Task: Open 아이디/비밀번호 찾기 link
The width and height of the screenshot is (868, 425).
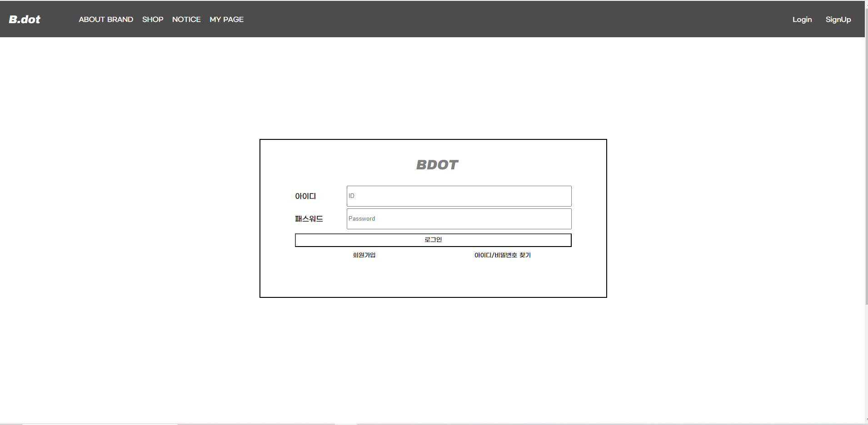Action: point(503,255)
